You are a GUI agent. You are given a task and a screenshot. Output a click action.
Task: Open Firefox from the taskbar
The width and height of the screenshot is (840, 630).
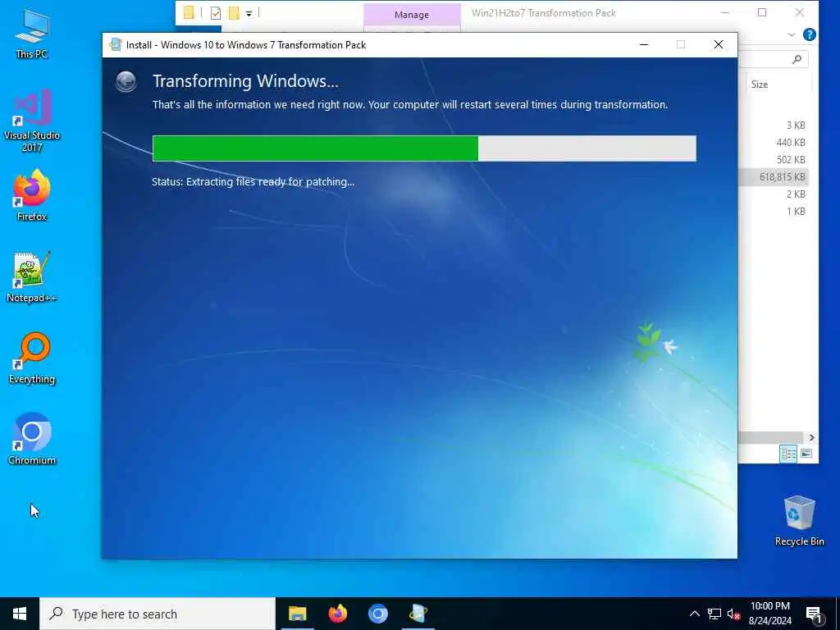[x=337, y=614]
